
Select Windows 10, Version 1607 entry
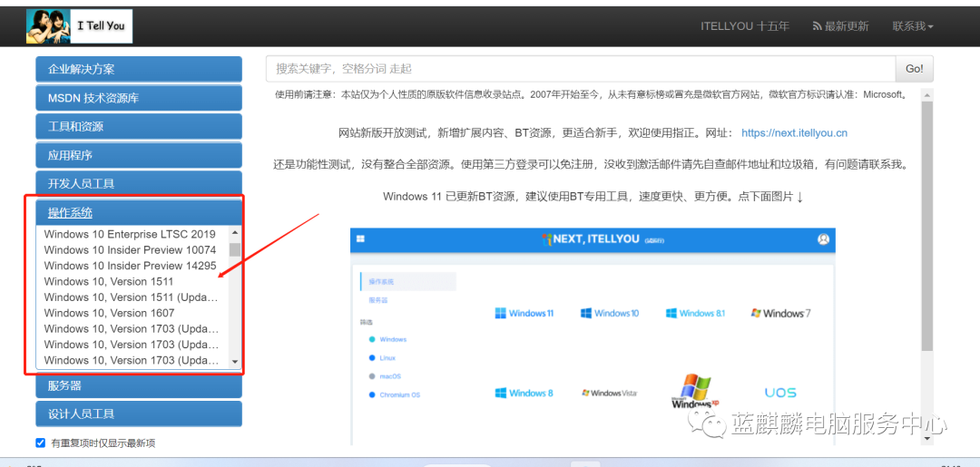point(110,313)
